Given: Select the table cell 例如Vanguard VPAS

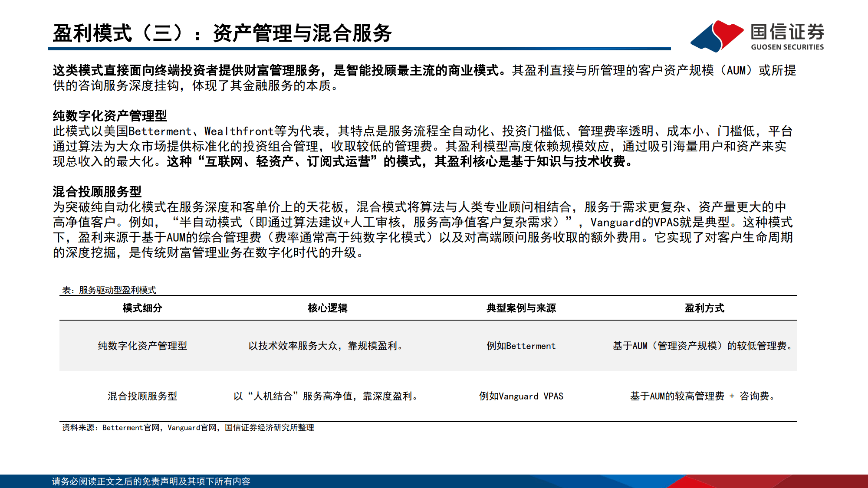Looking at the screenshot, I should [521, 396].
